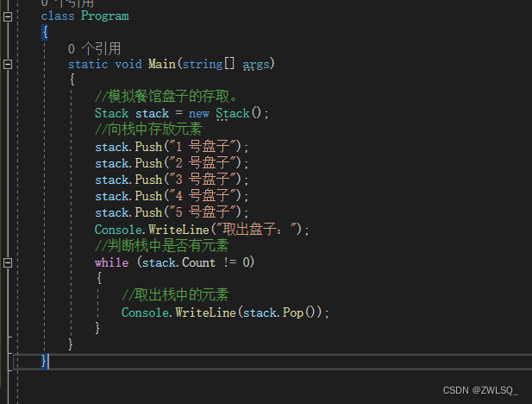Viewport: 532px width, 404px height.
Task: Open the references lens above Main method
Action: pos(94,48)
